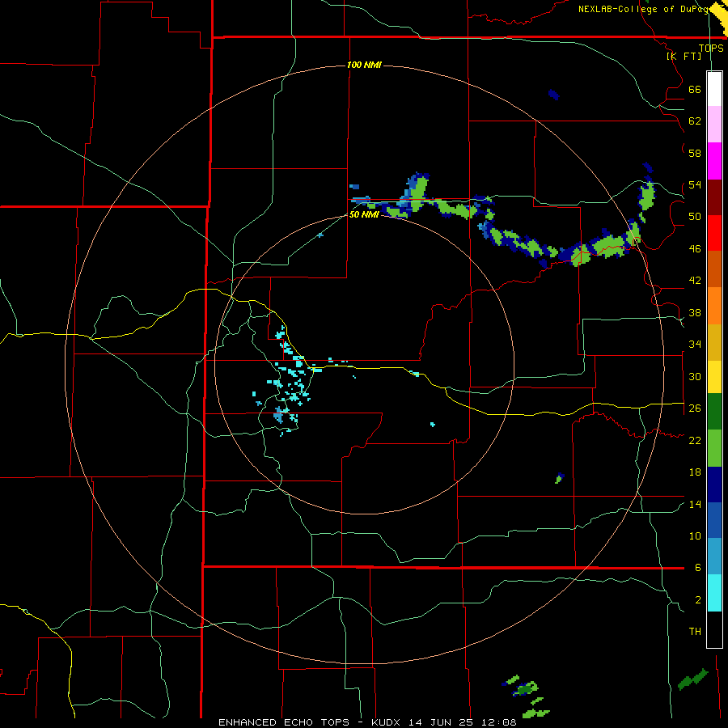Image resolution: width=728 pixels, height=728 pixels.
Task: Click the dark orange legend swatch
Action: click(714, 269)
